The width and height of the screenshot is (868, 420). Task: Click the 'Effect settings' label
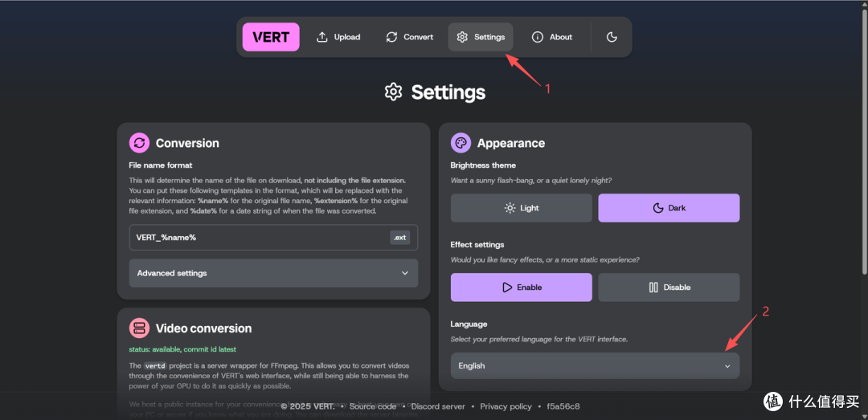[477, 245]
